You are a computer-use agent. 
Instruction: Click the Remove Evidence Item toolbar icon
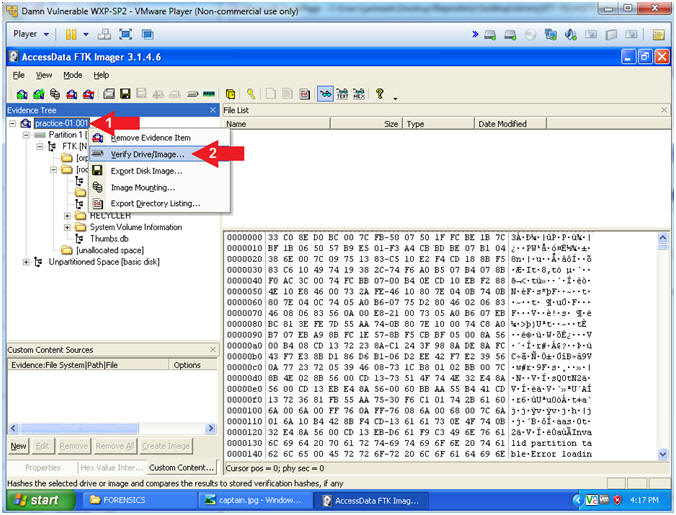point(72,94)
